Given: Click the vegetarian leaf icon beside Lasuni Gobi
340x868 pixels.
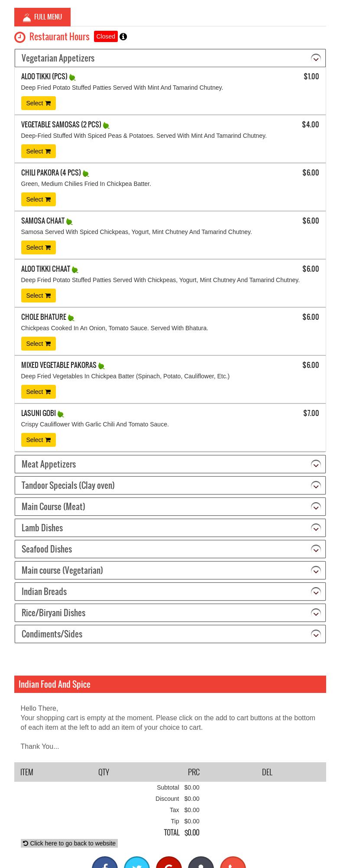Looking at the screenshot, I should point(61,414).
